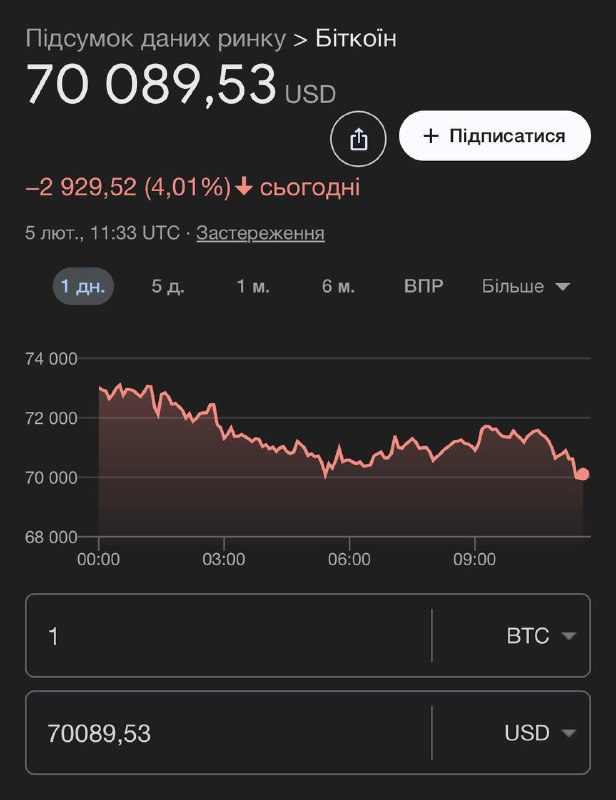Click the current price dot on chart
This screenshot has height=800, width=616.
[x=582, y=474]
